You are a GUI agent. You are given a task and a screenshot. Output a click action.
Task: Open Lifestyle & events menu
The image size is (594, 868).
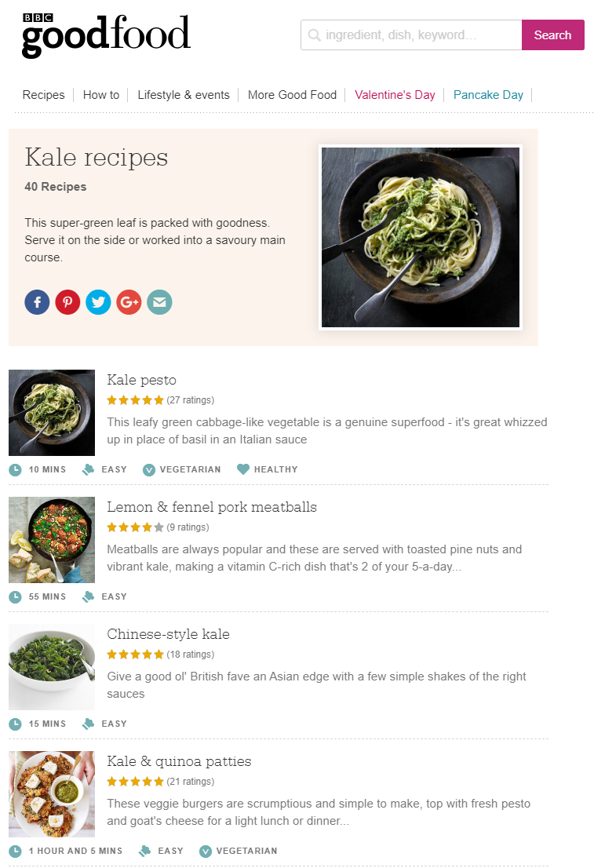point(184,95)
